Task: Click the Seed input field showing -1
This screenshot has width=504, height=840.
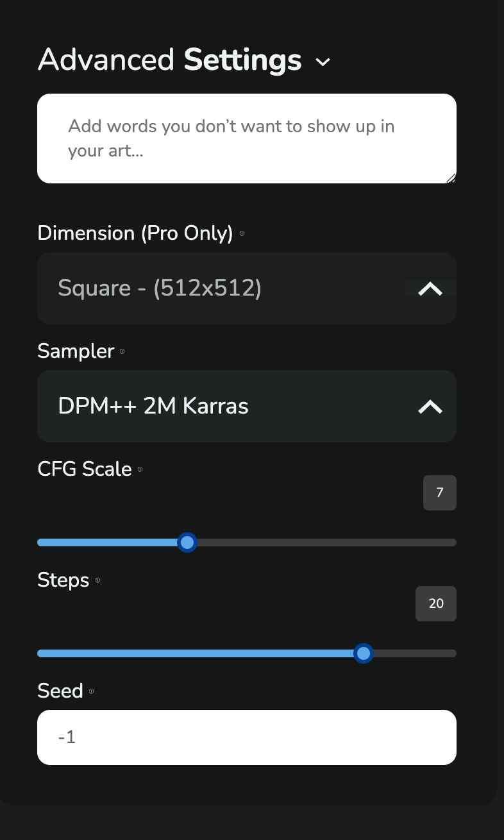Action: point(246,737)
